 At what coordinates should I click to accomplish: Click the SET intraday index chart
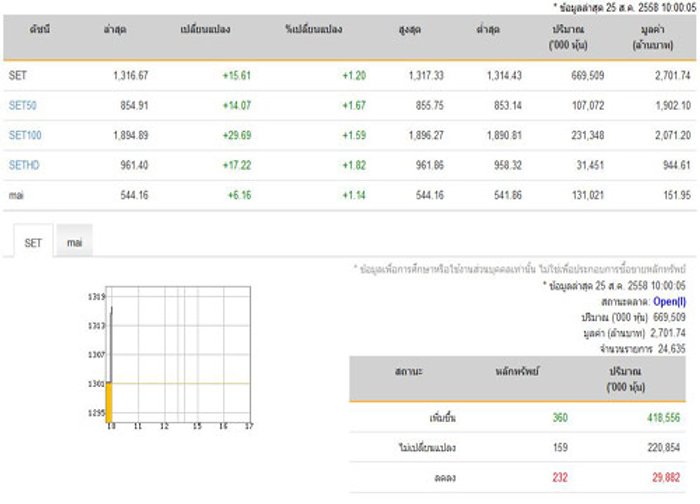[x=171, y=358]
